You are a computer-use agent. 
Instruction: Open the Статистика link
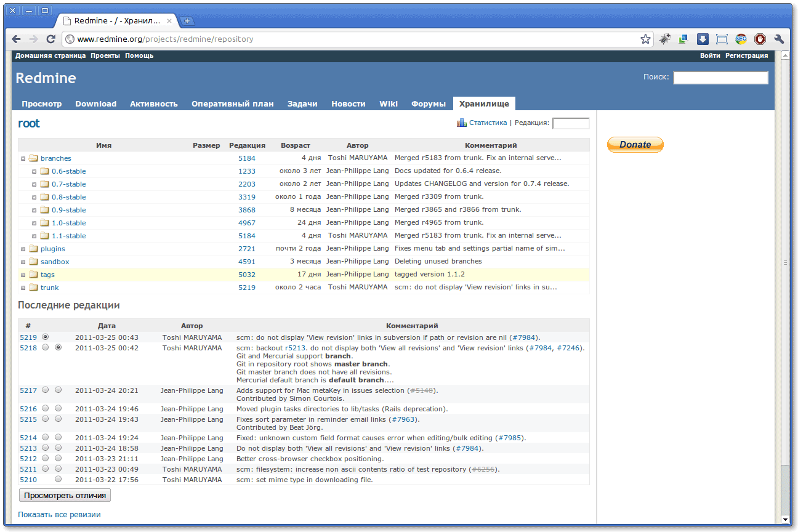(x=488, y=123)
